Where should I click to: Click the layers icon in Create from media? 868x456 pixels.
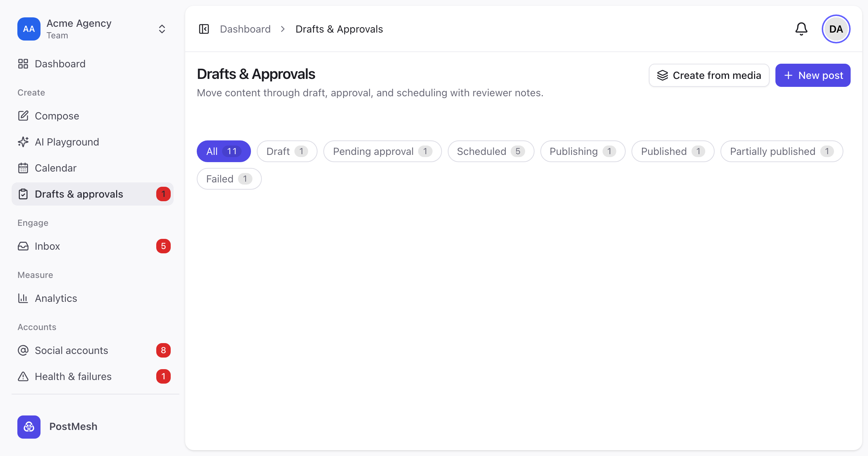[663, 75]
